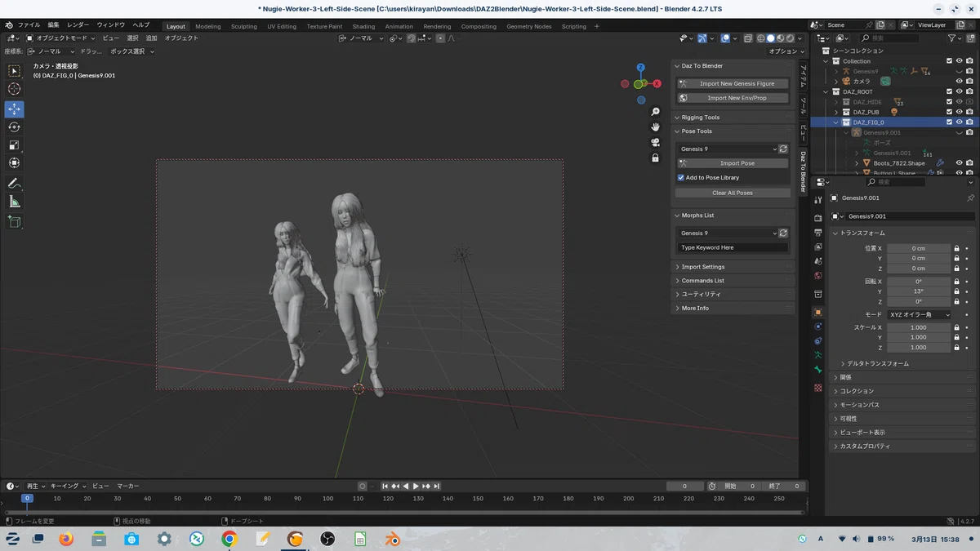Play the animation forward
This screenshot has height=551, width=980.
click(416, 486)
